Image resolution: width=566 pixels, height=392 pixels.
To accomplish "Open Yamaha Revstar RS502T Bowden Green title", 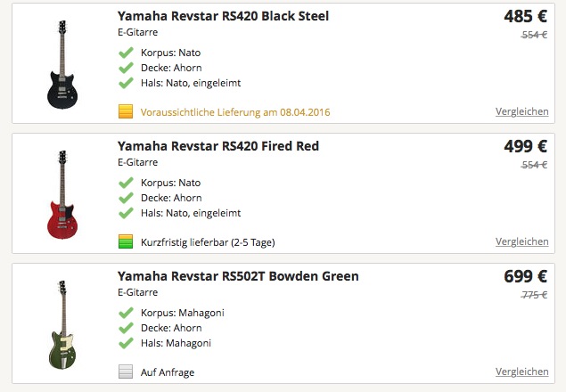I will [238, 276].
